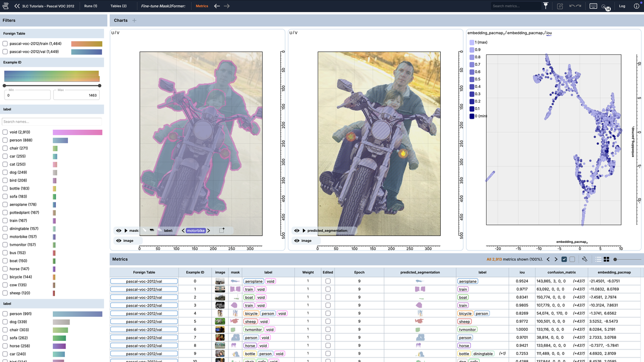Open the 3LC Tutorials - Pascal VOC 2012 project

(x=49, y=6)
